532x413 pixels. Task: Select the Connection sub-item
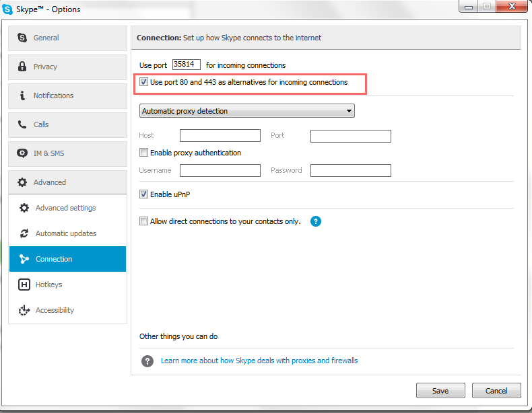click(67, 259)
